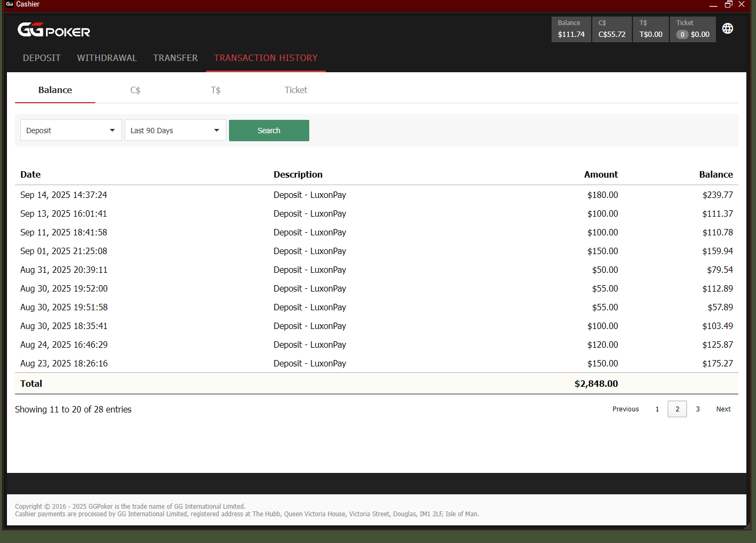Viewport: 756px width, 543px height.
Task: Click the $2,848.00 total amount
Action: pyautogui.click(x=596, y=384)
